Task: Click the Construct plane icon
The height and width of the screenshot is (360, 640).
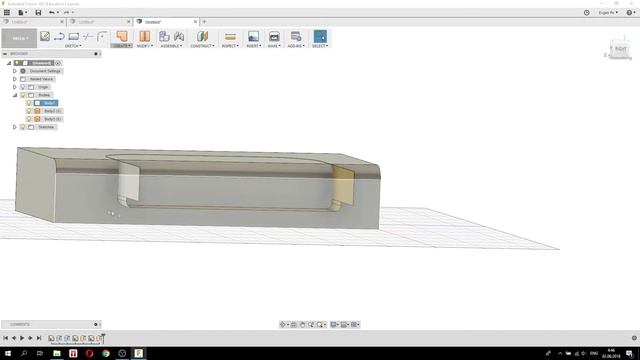Action: (202, 36)
